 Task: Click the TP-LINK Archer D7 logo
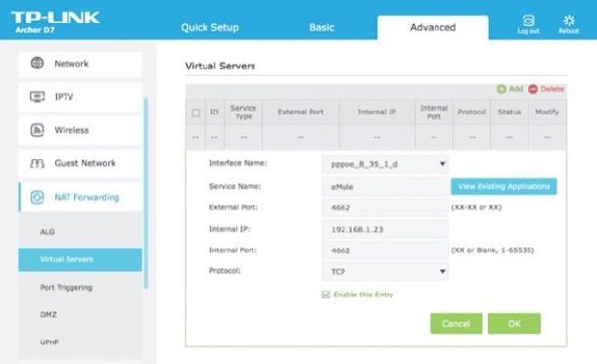(x=55, y=23)
